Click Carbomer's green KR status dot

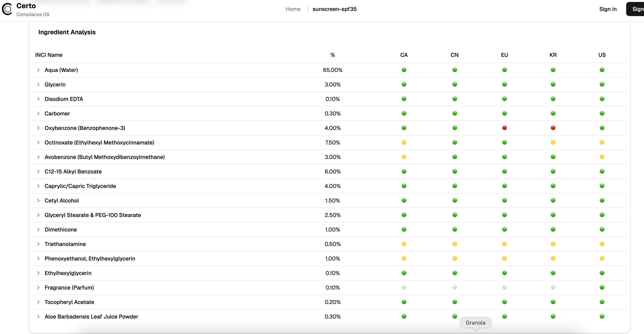pyautogui.click(x=553, y=113)
